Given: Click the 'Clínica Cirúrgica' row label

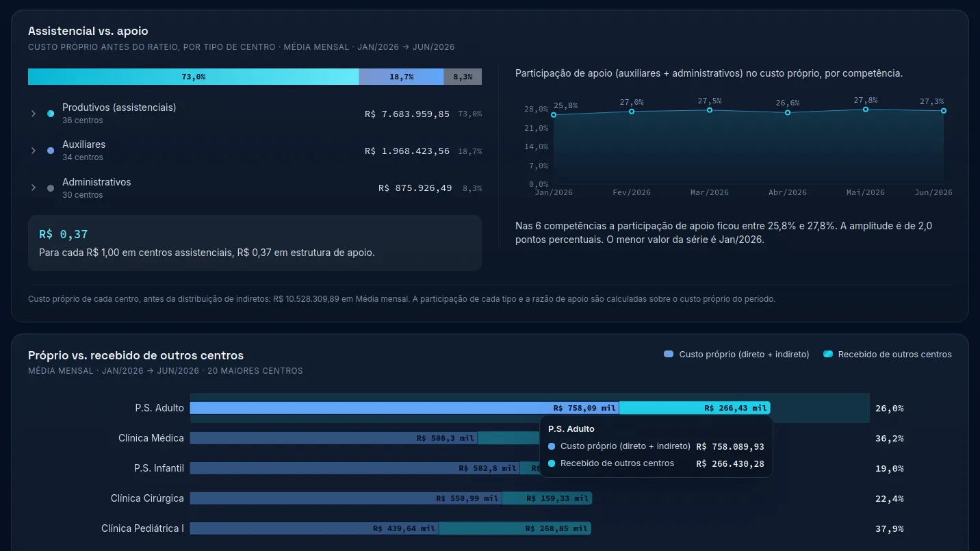Looking at the screenshot, I should click(147, 498).
